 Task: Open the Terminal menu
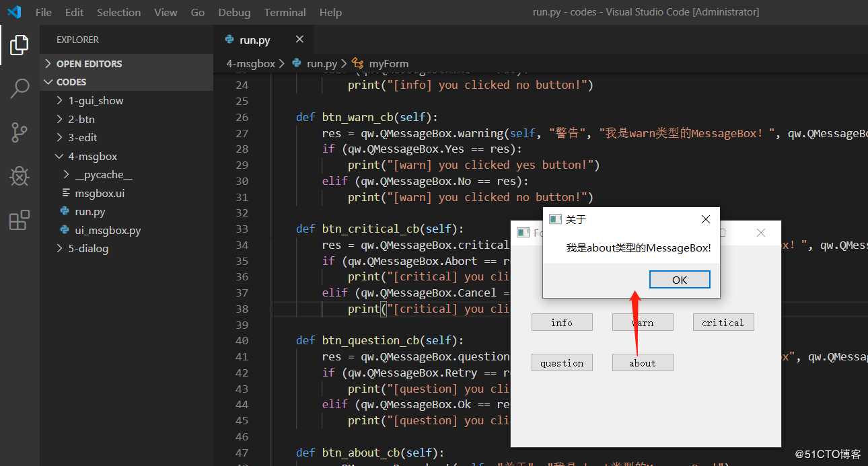click(x=285, y=12)
